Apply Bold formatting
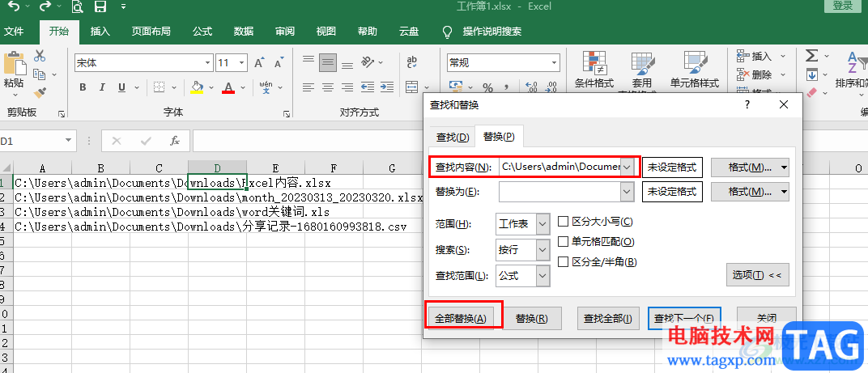 83,87
